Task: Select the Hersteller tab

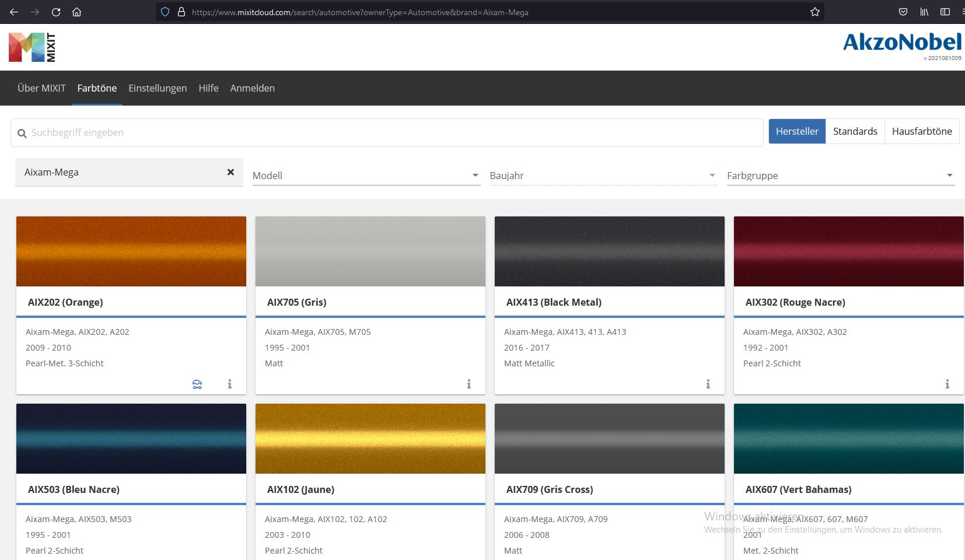Action: coord(797,131)
